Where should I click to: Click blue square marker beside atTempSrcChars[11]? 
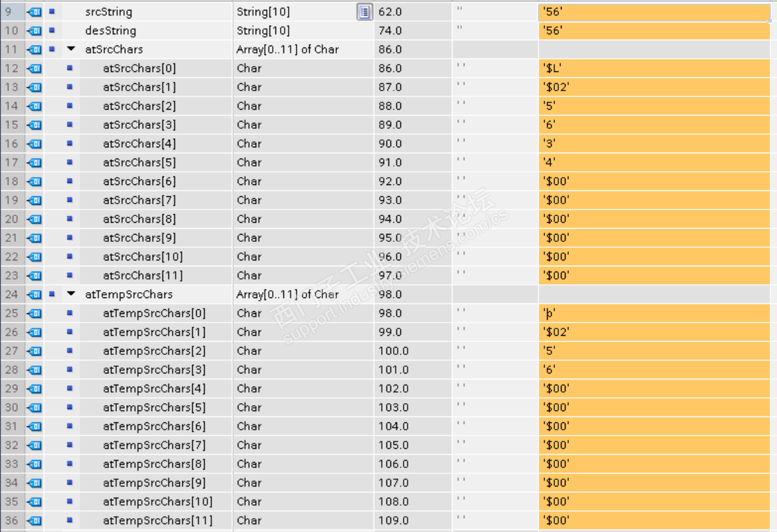tap(69, 520)
